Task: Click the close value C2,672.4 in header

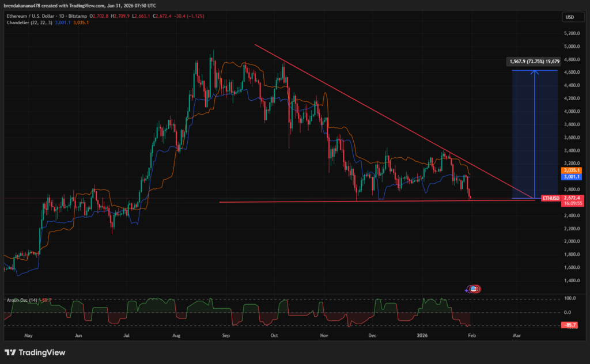Action: coord(162,16)
